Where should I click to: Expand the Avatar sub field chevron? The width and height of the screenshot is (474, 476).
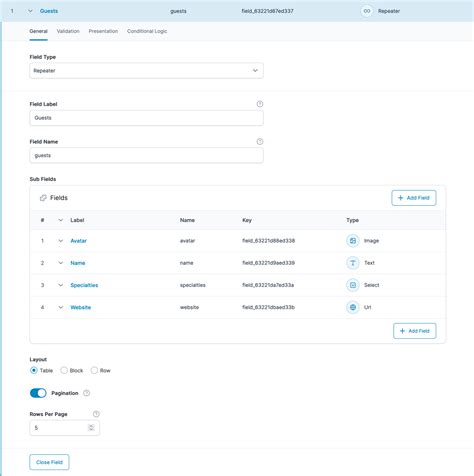tap(61, 241)
